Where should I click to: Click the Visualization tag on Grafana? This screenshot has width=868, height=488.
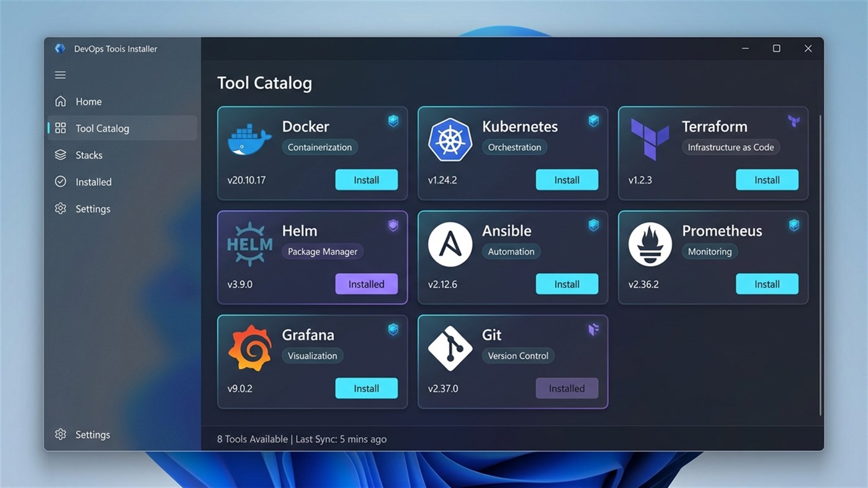pos(313,355)
